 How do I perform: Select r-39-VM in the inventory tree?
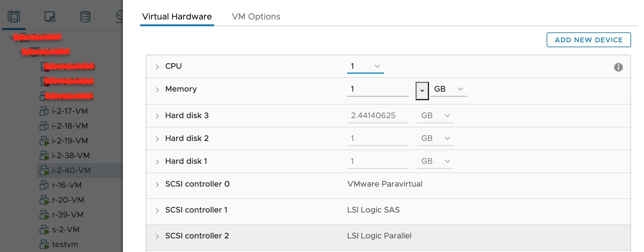(x=68, y=215)
